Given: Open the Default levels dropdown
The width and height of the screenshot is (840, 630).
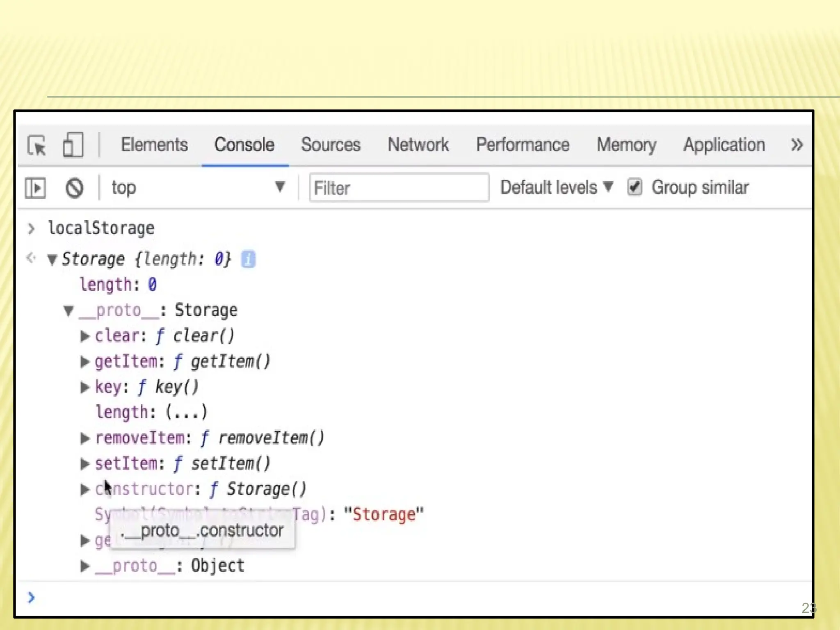Looking at the screenshot, I should (x=556, y=187).
